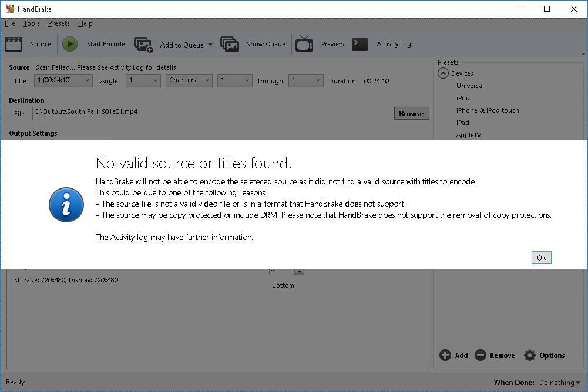Screen dimensions: 588x392
Task: Click the Duration value 00:24:10
Action: [376, 80]
